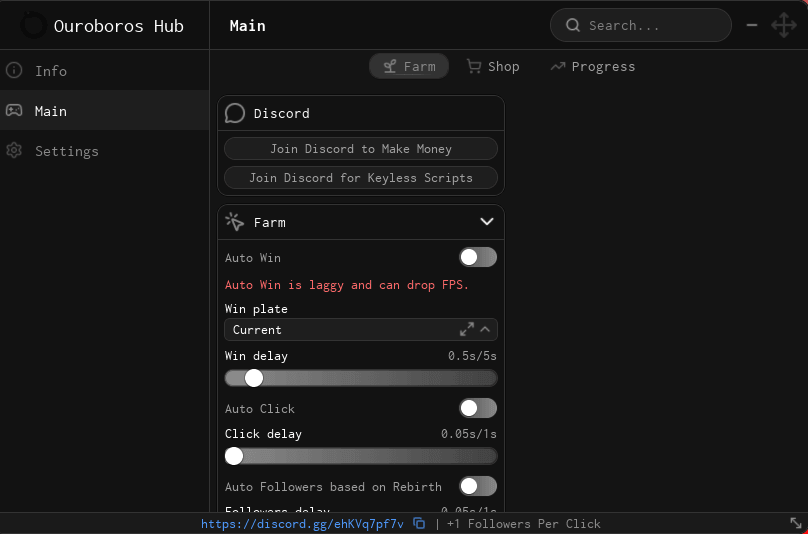Turn on Auto Click
Screen dimensions: 808x534
coord(478,408)
